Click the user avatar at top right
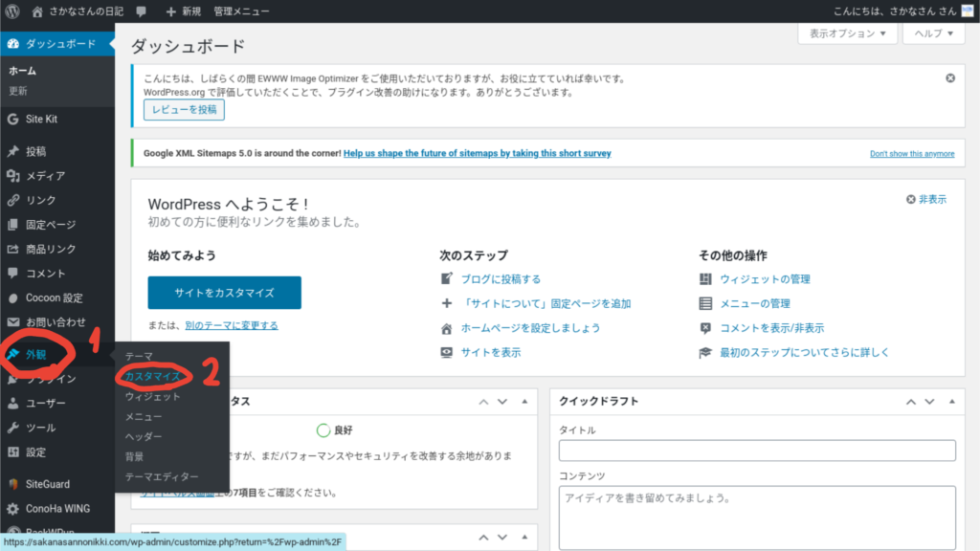 coord(968,11)
